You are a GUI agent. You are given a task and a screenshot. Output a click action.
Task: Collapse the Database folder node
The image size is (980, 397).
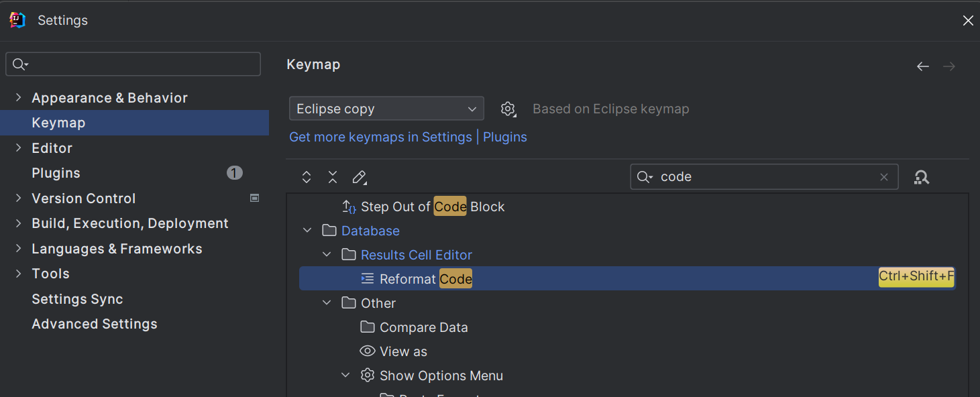307,231
